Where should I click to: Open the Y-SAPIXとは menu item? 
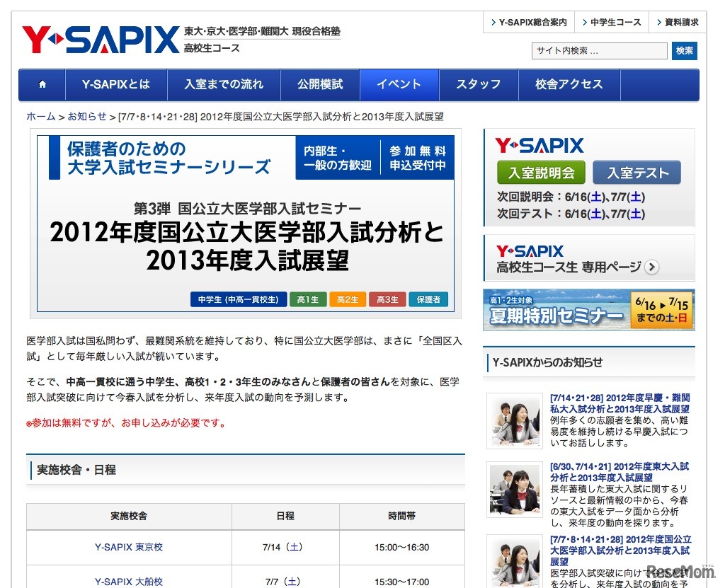point(116,85)
